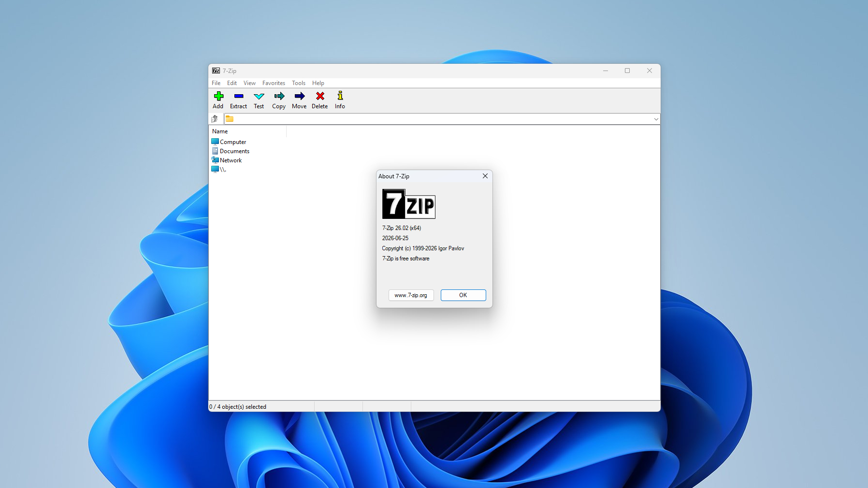Open the Edit menu
The height and width of the screenshot is (488, 868).
coord(232,83)
